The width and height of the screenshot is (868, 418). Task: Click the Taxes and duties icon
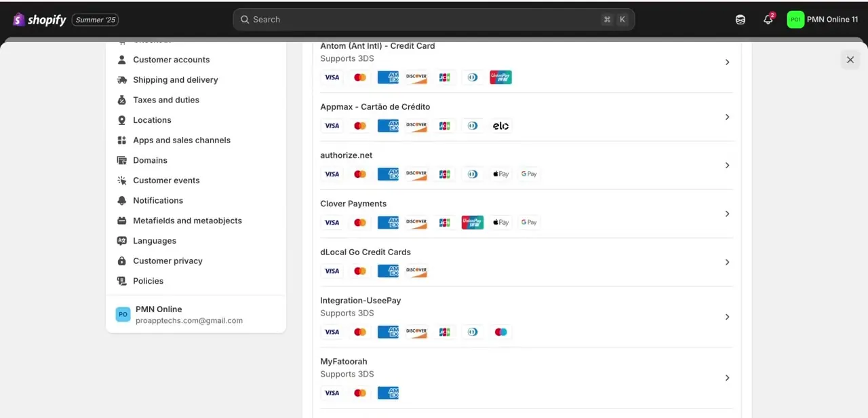point(122,100)
